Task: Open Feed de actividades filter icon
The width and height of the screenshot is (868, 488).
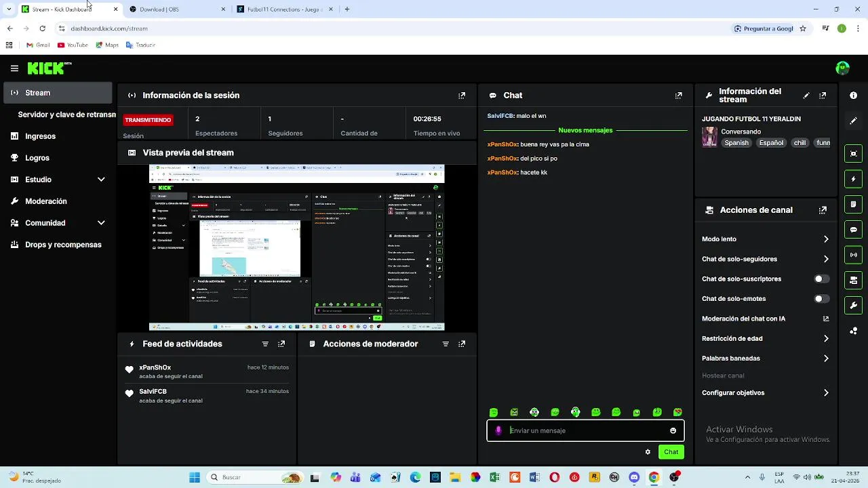Action: (265, 344)
